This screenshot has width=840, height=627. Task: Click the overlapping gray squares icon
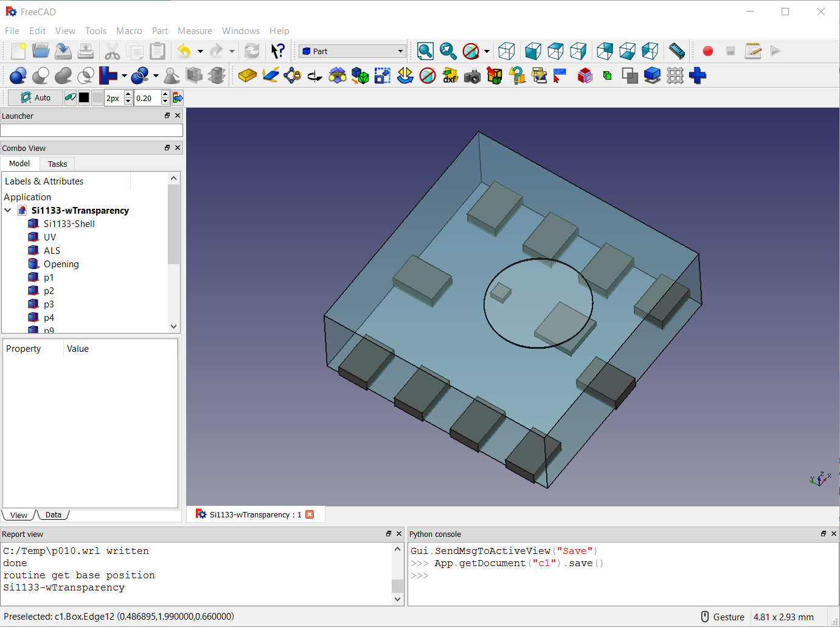pos(630,75)
